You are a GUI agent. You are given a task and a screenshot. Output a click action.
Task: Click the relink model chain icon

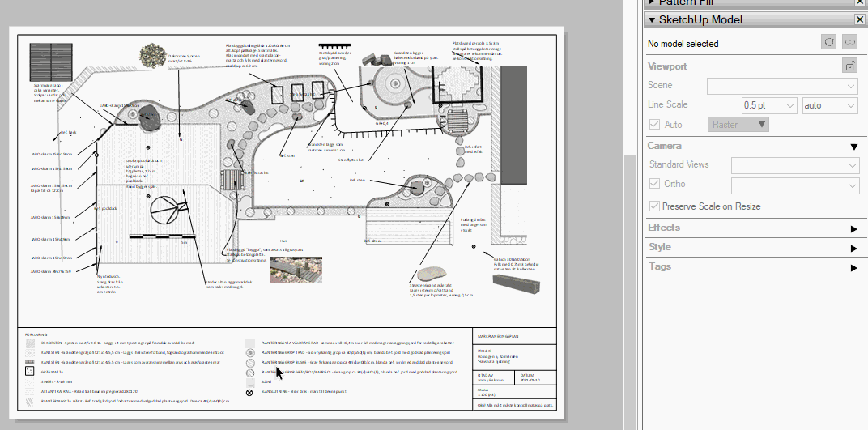(x=849, y=43)
